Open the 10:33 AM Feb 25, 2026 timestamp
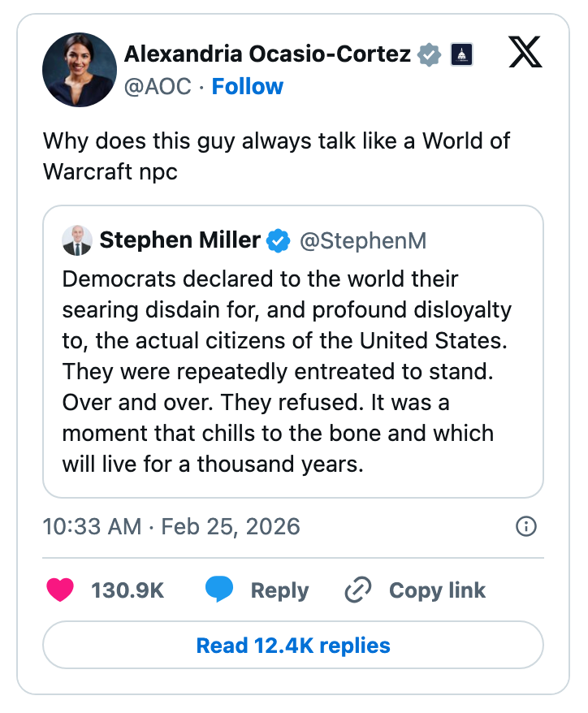The width and height of the screenshot is (588, 713). [x=171, y=526]
